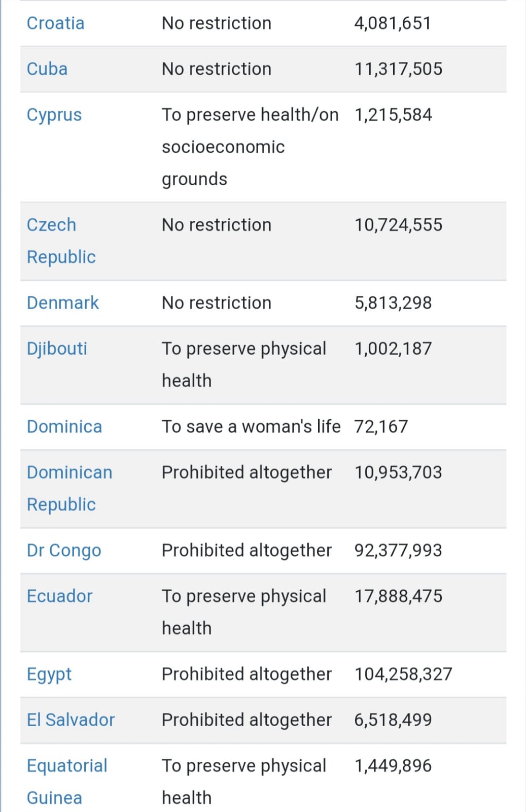Click Egypt's population figure 104,258,327
Viewport: 526px width, 812px height.
point(403,674)
